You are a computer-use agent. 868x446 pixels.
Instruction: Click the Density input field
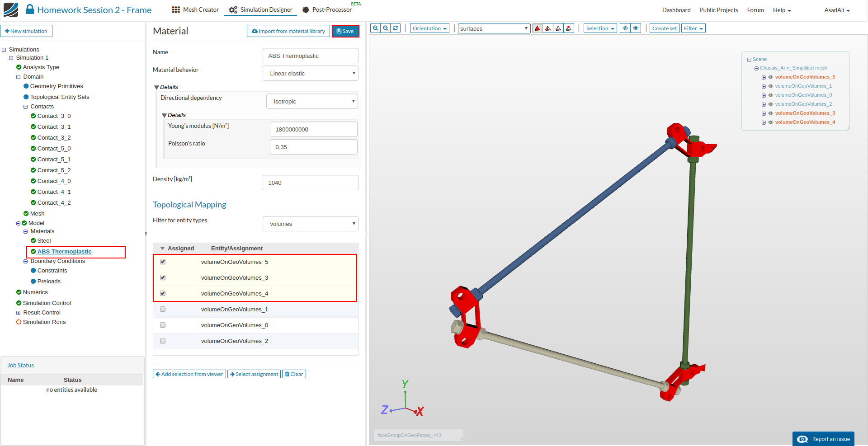point(311,183)
